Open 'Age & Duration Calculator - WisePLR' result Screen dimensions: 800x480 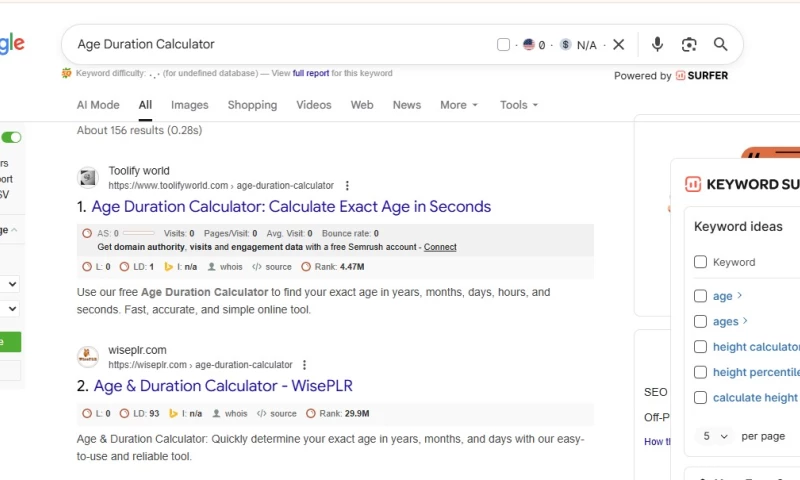[223, 386]
